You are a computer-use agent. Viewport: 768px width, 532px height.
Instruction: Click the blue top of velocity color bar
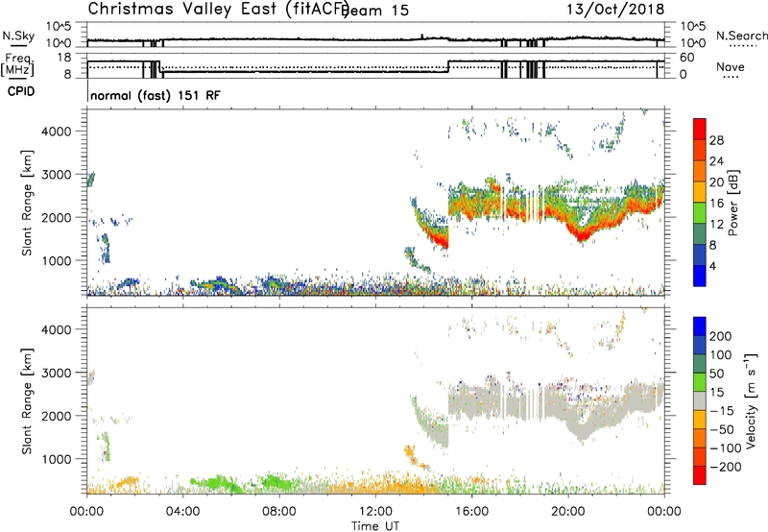pos(700,326)
